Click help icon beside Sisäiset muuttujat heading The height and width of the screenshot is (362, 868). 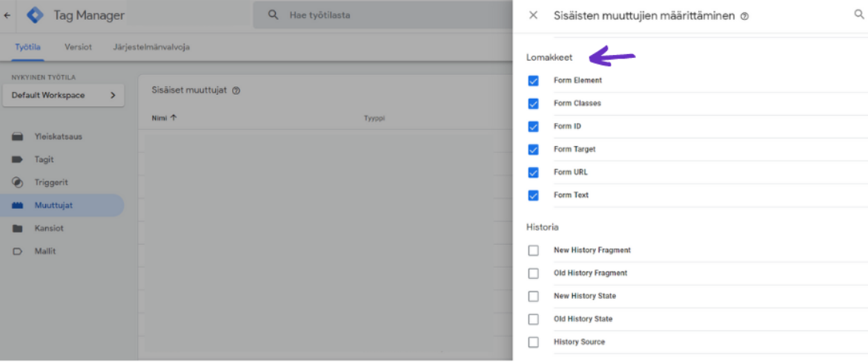236,90
